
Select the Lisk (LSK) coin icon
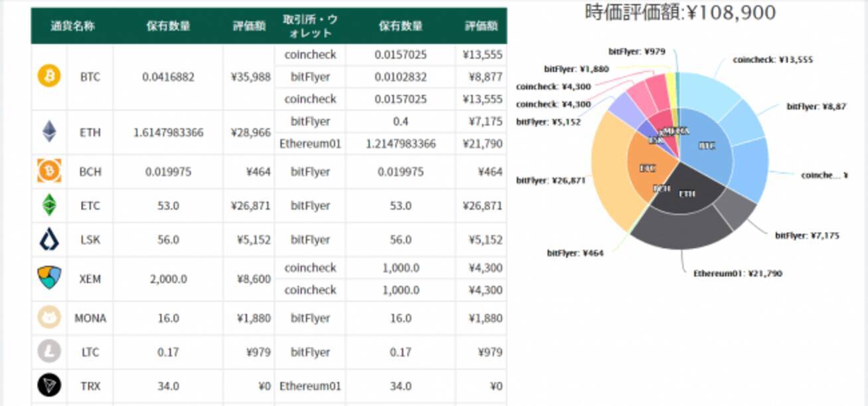[x=48, y=239]
